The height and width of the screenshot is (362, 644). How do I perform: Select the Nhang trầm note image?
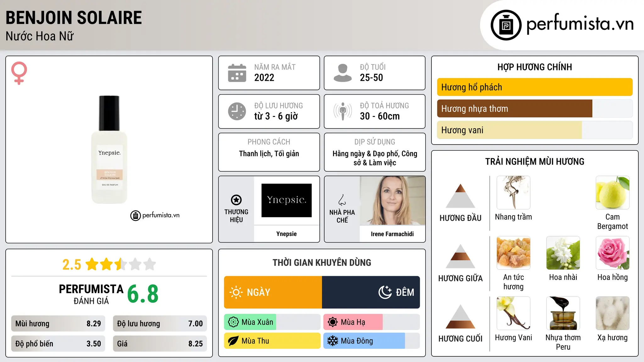(514, 193)
